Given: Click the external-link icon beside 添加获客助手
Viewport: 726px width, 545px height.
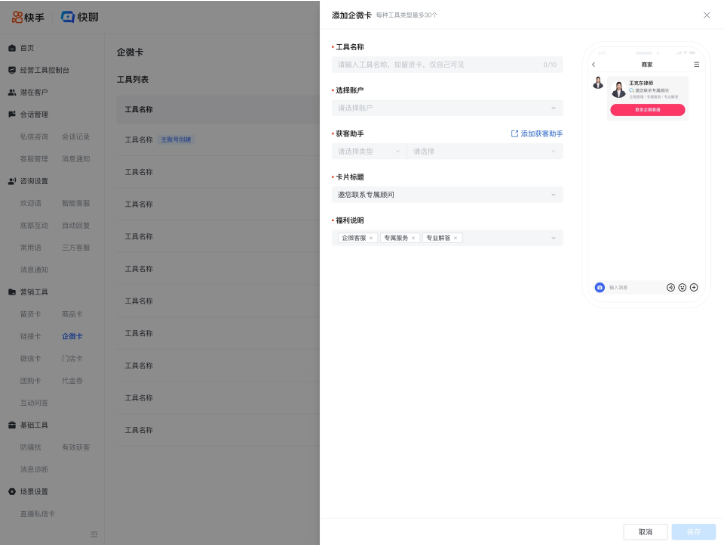Looking at the screenshot, I should pos(514,133).
